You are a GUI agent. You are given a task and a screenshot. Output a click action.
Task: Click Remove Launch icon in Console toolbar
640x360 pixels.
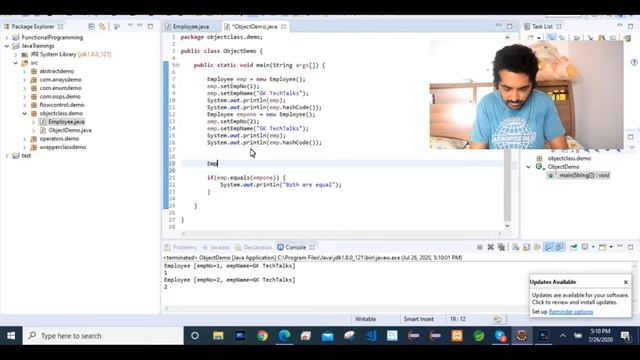click(x=491, y=247)
